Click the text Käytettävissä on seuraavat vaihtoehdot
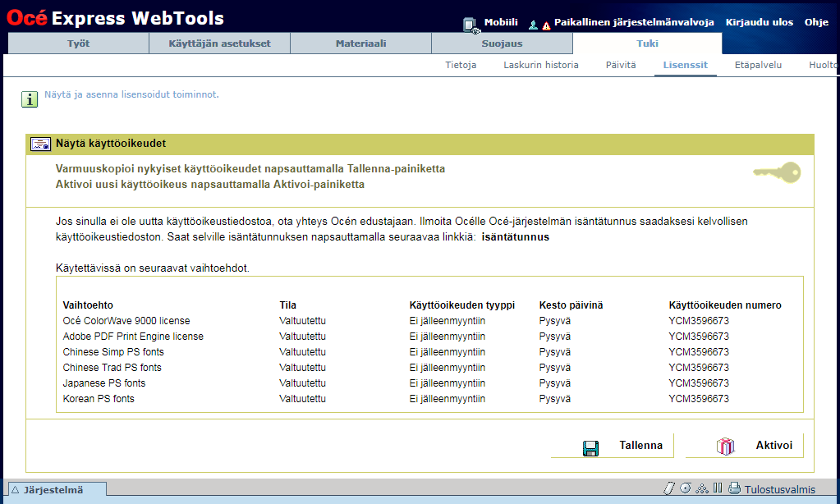 (152, 268)
